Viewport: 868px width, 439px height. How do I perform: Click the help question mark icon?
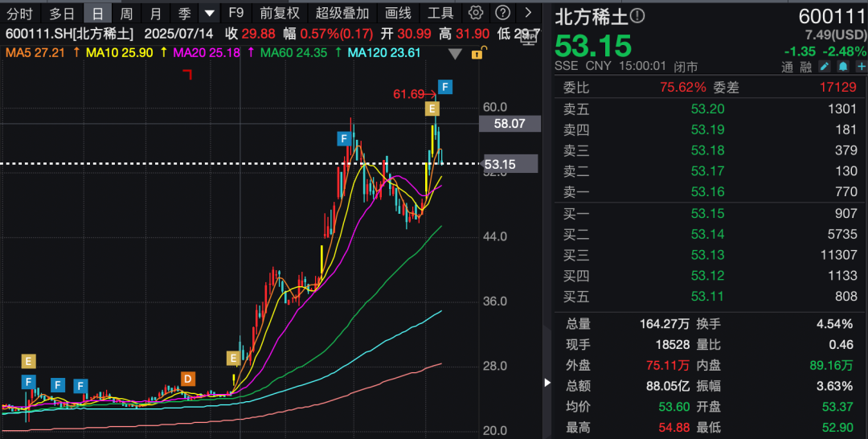502,14
